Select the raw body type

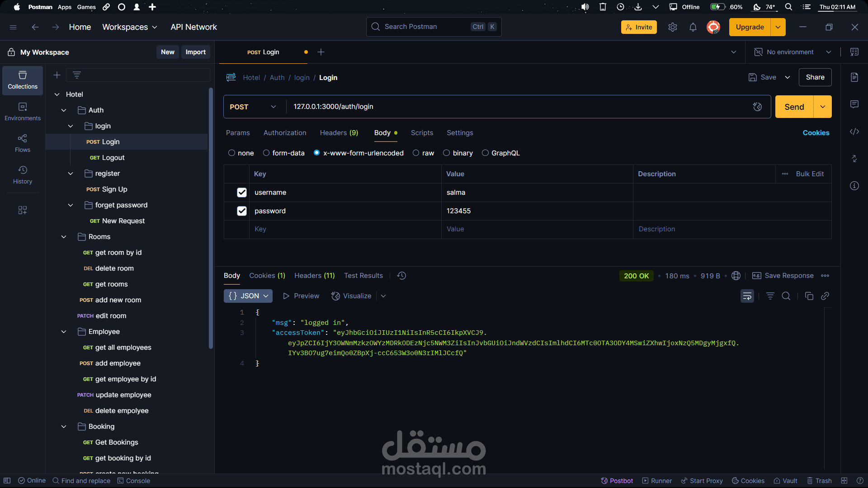tap(423, 153)
